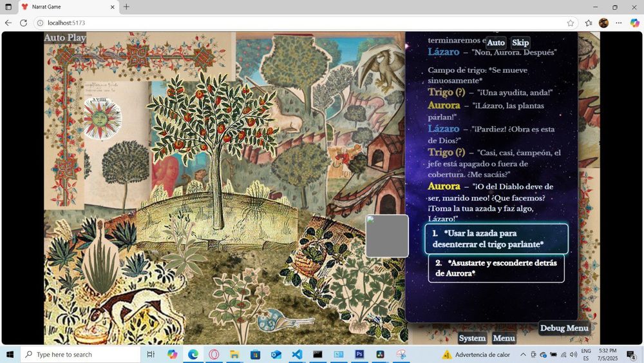Open Opera browser from taskbar
The image size is (644, 363).
point(214,355)
